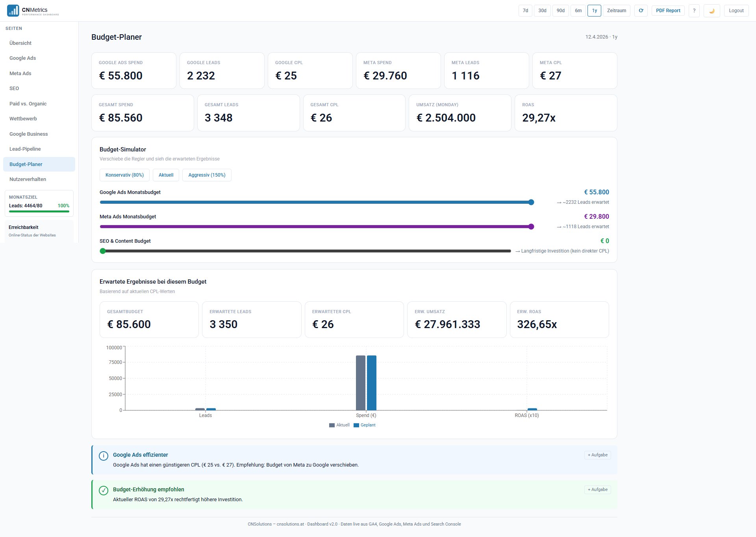Select the 6m time range option
Image resolution: width=756 pixels, height=537 pixels.
click(x=578, y=11)
